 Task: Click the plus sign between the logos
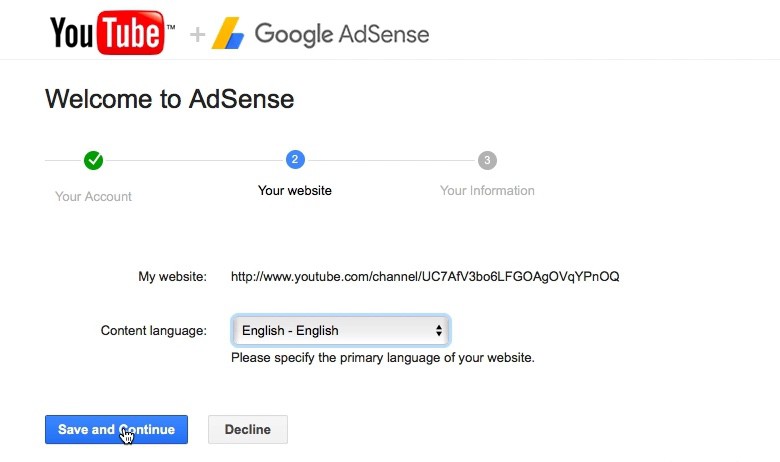[x=197, y=35]
